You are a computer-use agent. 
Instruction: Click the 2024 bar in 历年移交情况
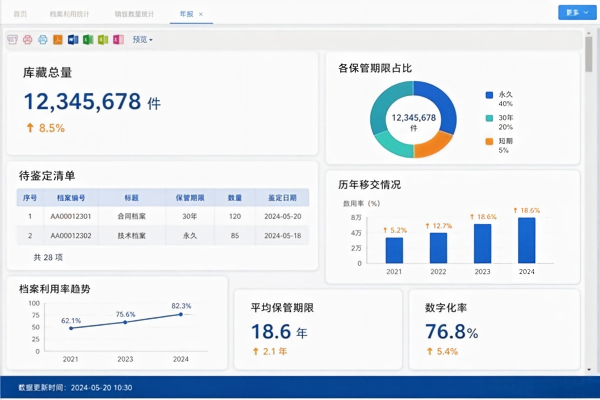[x=527, y=240]
